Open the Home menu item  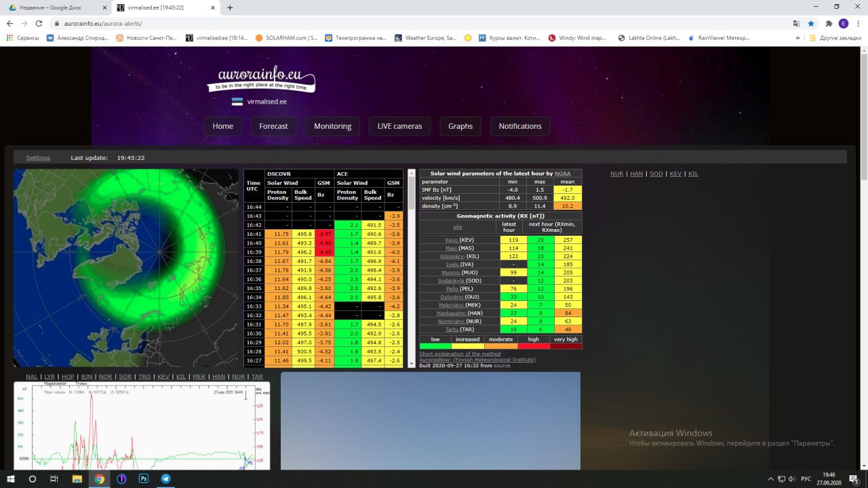point(222,126)
